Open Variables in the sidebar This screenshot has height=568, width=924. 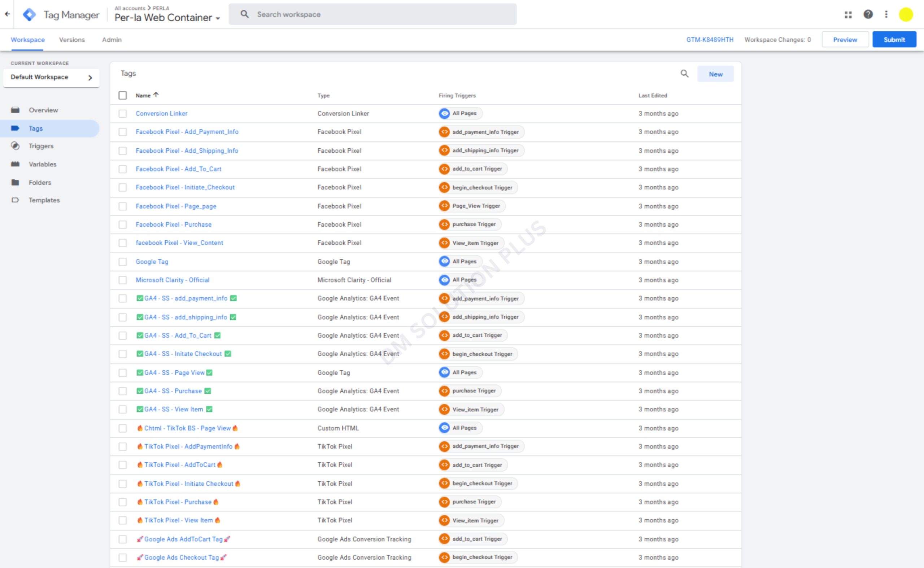pos(43,164)
